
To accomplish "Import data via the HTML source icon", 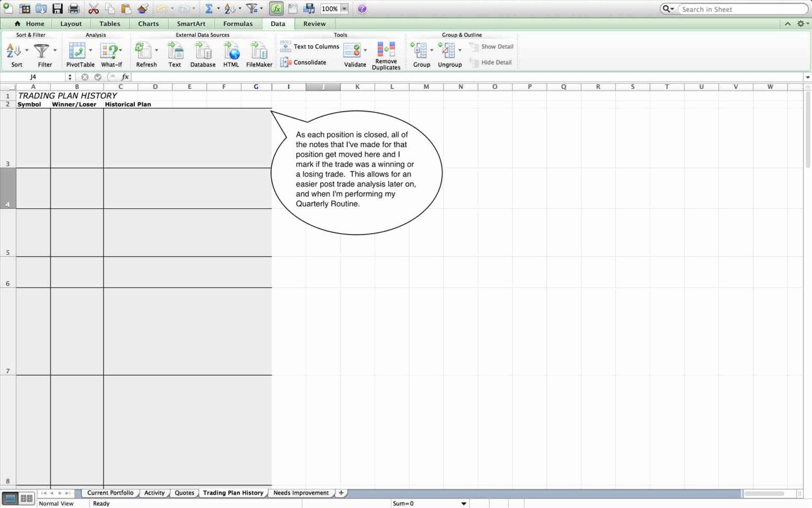I will [x=231, y=52].
